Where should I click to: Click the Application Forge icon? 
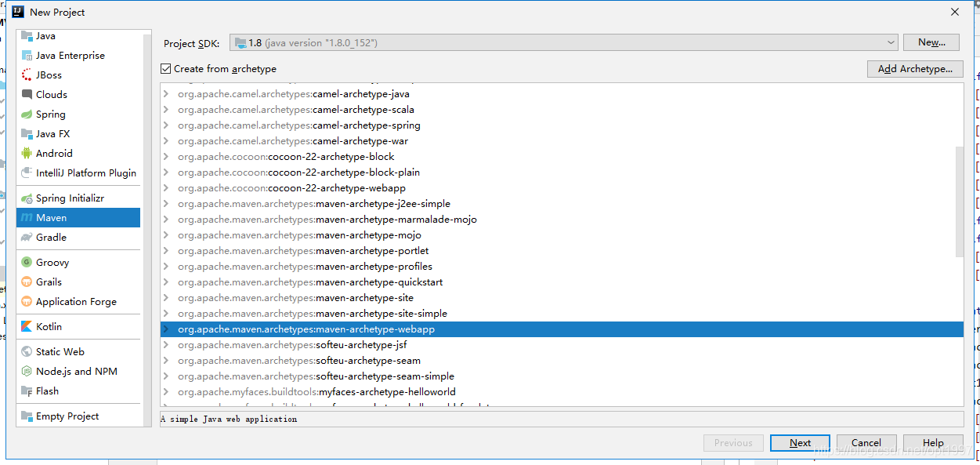[x=27, y=302]
